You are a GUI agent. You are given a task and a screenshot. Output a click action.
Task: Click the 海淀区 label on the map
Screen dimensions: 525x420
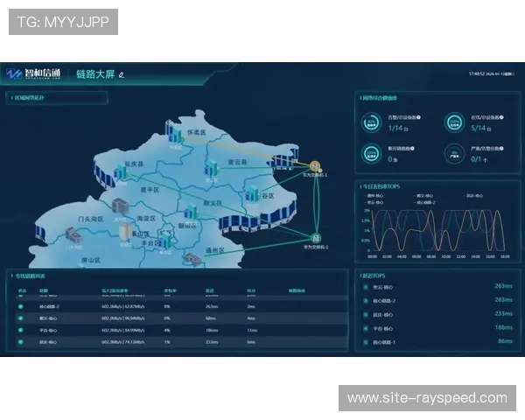[146, 219]
